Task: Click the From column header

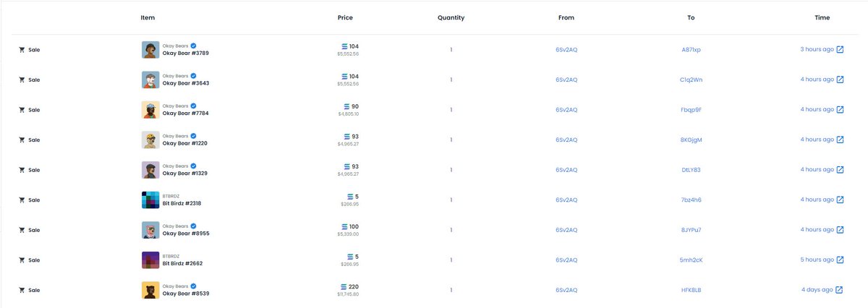Action: [x=566, y=17]
